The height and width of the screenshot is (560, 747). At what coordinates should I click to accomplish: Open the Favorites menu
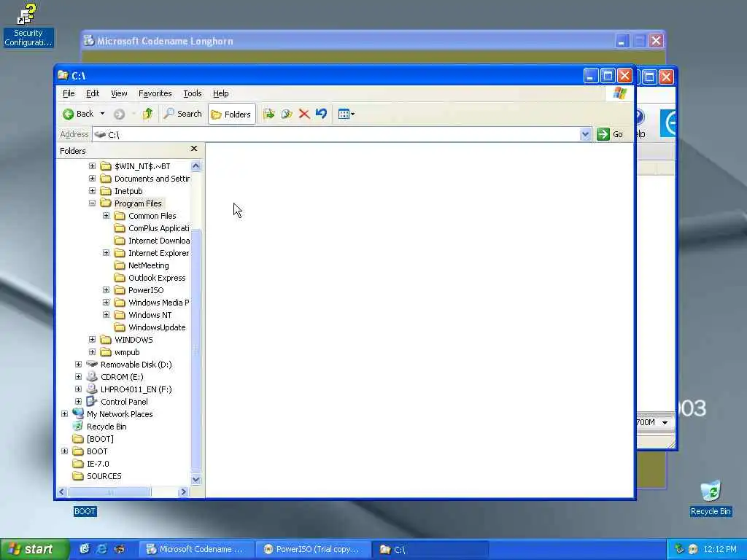pyautogui.click(x=155, y=93)
